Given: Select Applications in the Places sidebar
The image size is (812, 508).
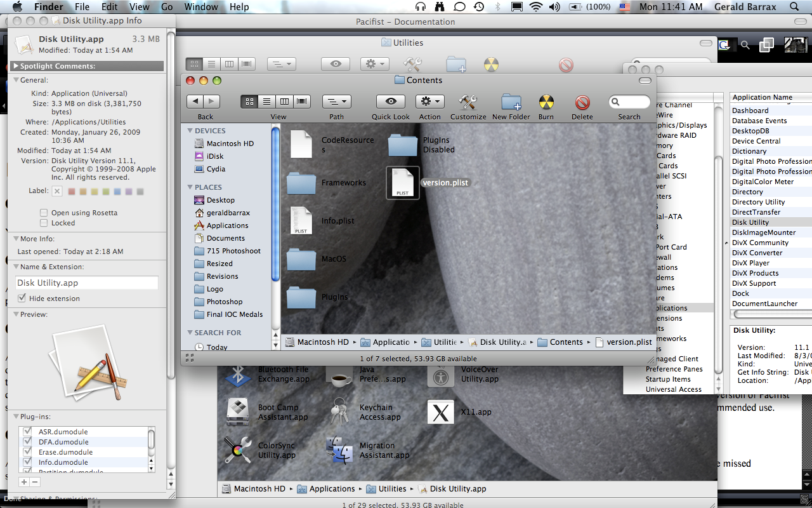Looking at the screenshot, I should [227, 225].
